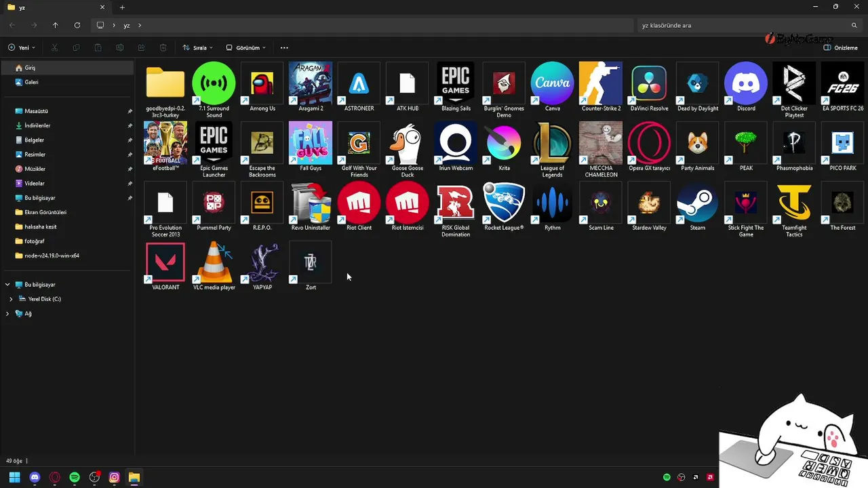Viewport: 868px width, 488px height.
Task: Select the PICO PARK shortcut
Action: coord(843,147)
